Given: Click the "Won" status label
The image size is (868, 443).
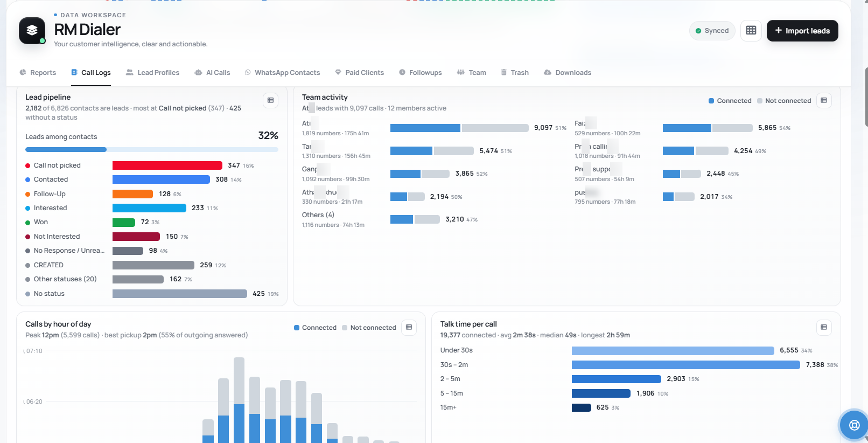Looking at the screenshot, I should click(41, 222).
